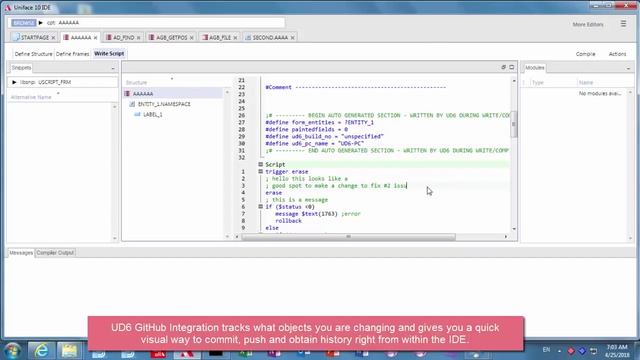Click the ENTITY_1.NAMESPACE entity icon

point(132,104)
